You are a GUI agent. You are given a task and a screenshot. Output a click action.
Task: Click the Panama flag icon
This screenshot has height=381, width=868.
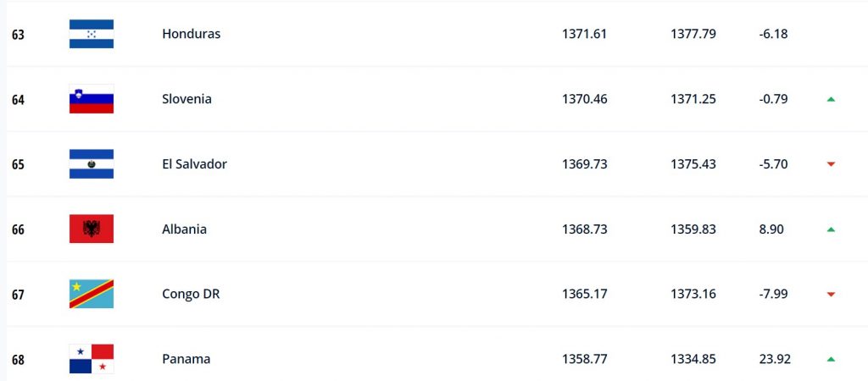point(92,359)
